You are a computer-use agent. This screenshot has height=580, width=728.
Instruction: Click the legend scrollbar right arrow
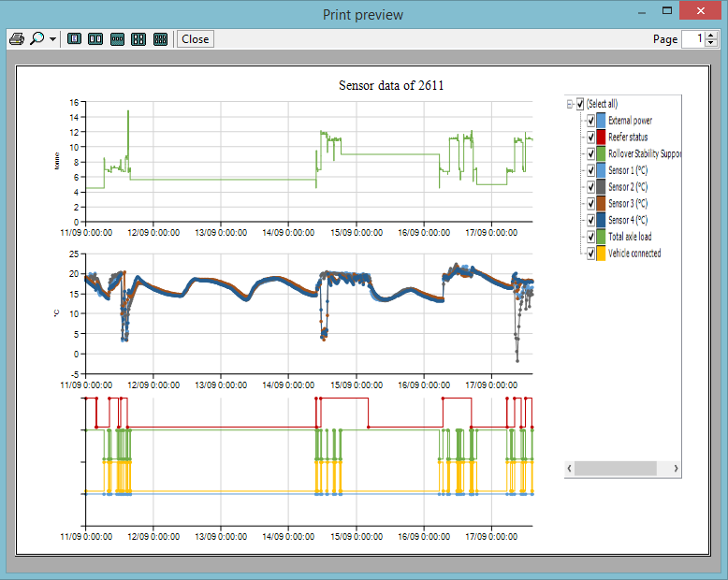tap(676, 468)
